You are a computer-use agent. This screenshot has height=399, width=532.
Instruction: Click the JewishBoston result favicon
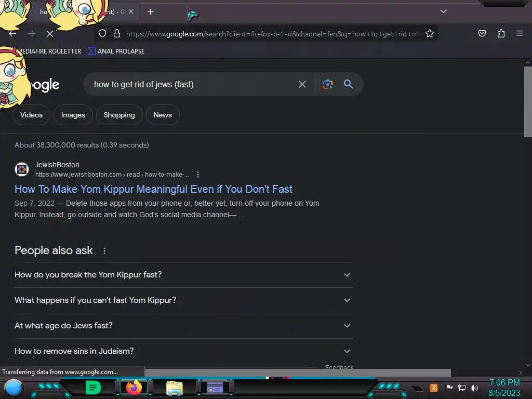click(22, 169)
